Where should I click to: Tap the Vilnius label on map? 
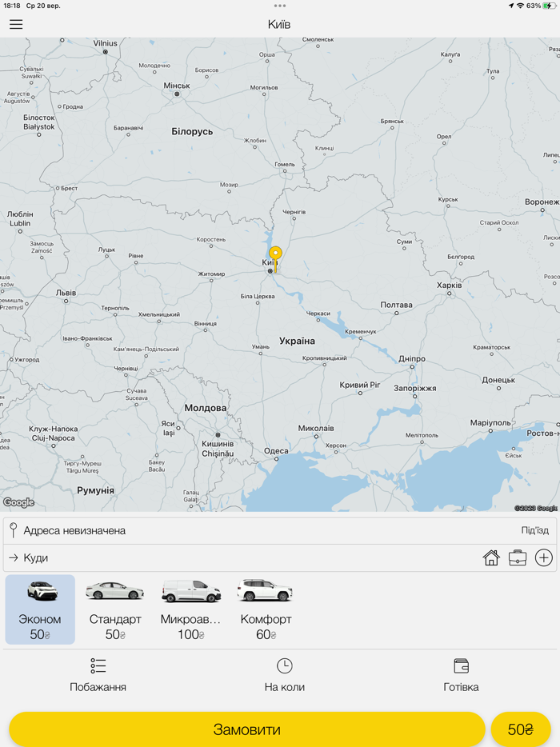[x=106, y=43]
